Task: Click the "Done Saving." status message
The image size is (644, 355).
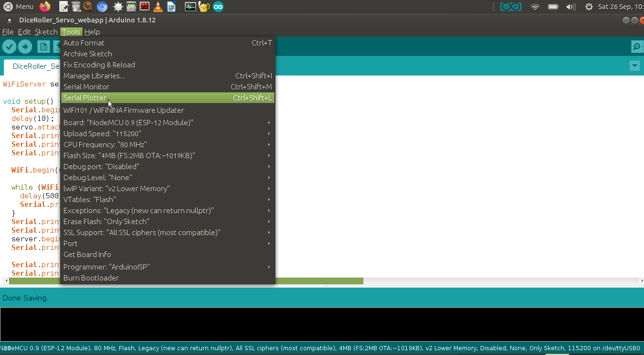Action: [25, 298]
